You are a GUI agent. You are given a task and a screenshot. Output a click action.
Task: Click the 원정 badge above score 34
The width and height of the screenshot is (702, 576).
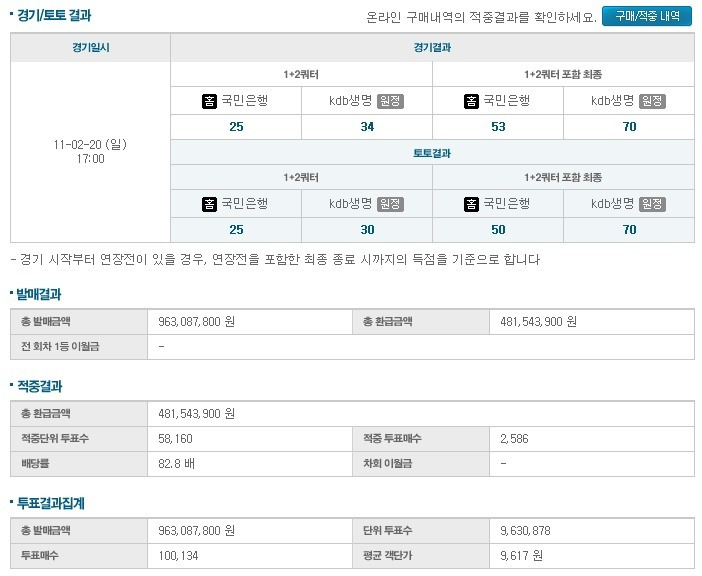coord(390,101)
